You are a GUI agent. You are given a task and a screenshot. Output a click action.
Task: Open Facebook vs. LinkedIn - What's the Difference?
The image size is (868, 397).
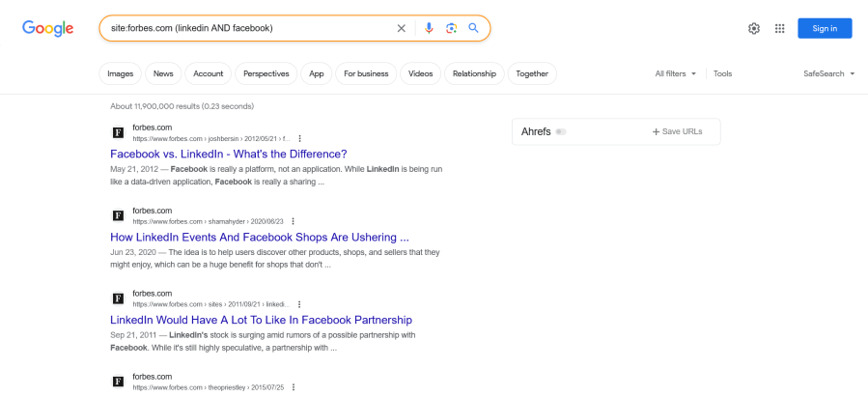(x=229, y=154)
